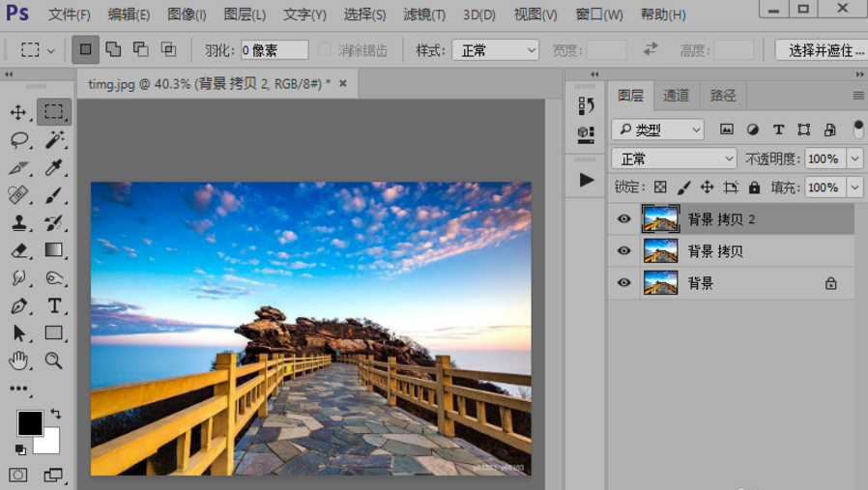
Task: Select the Zoom tool
Action: [54, 360]
